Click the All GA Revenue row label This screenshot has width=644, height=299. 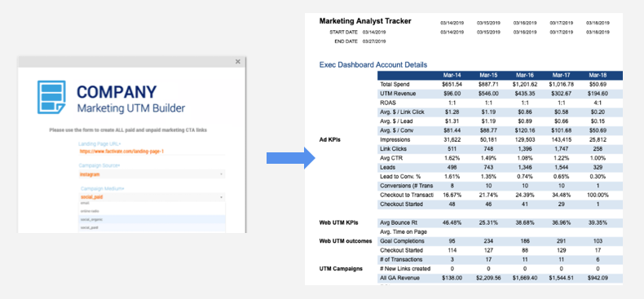pyautogui.click(x=400, y=278)
